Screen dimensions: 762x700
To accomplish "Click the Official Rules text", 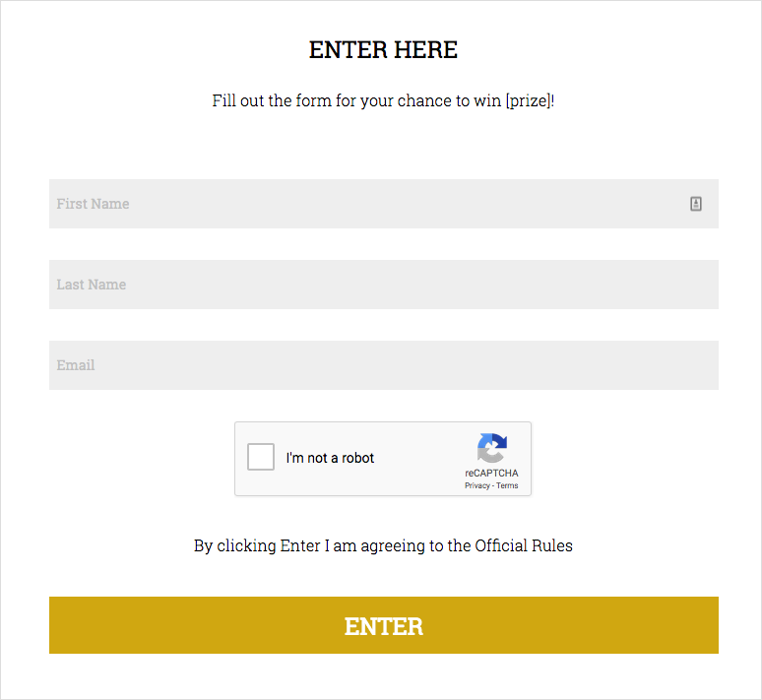I will point(524,545).
